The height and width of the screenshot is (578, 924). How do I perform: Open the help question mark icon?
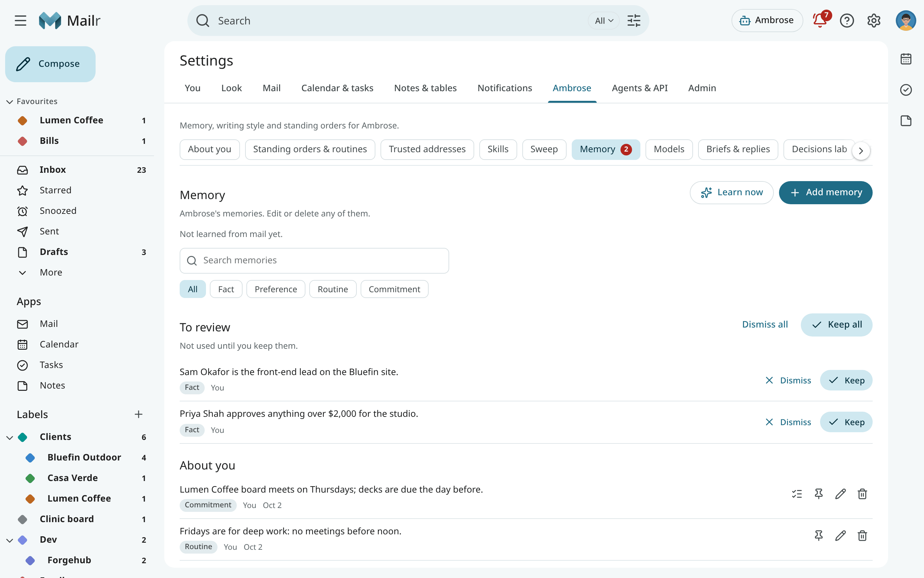pyautogui.click(x=847, y=21)
